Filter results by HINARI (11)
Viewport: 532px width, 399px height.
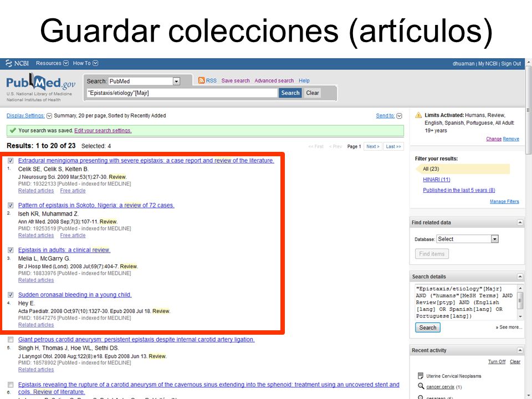436,179
